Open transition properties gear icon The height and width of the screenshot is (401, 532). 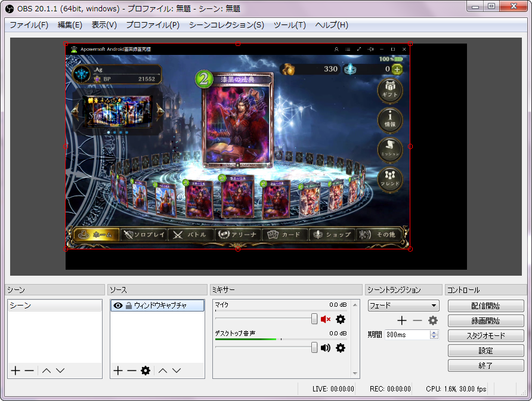click(433, 320)
